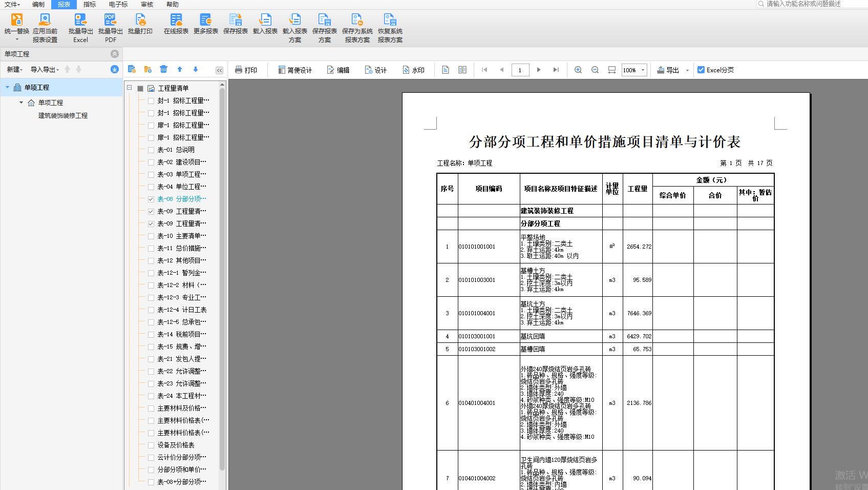The height and width of the screenshot is (490, 868).
Task: Collapse the report list panel
Action: 220,70
